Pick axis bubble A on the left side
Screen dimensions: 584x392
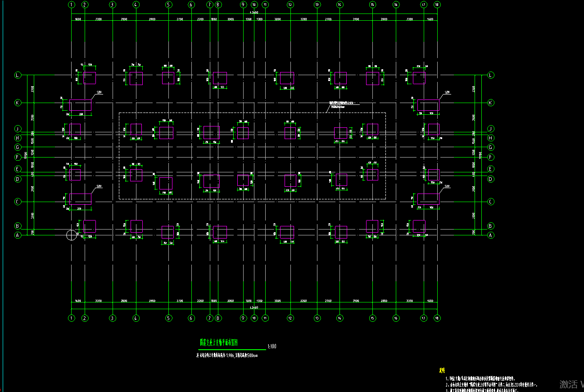tap(18, 235)
